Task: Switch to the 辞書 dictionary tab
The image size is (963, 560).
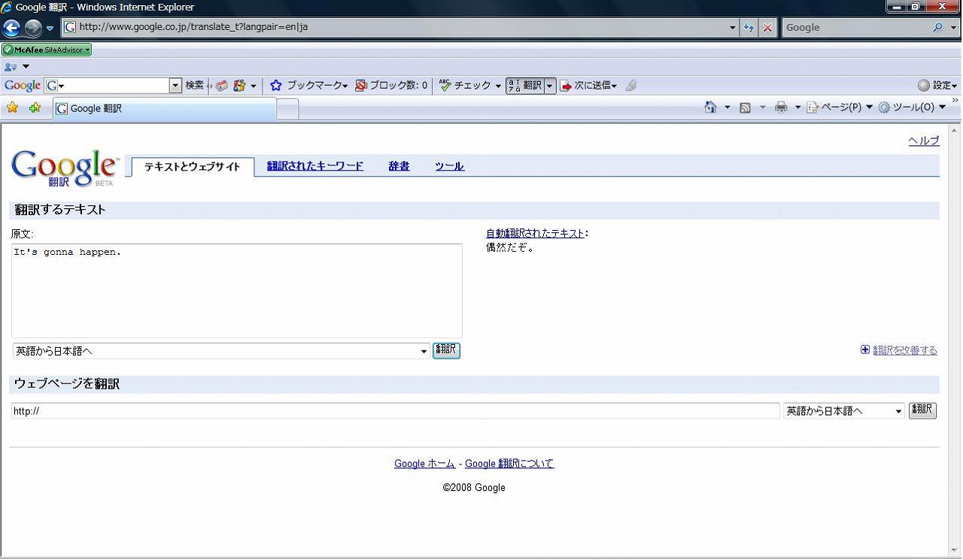Action: pyautogui.click(x=399, y=166)
